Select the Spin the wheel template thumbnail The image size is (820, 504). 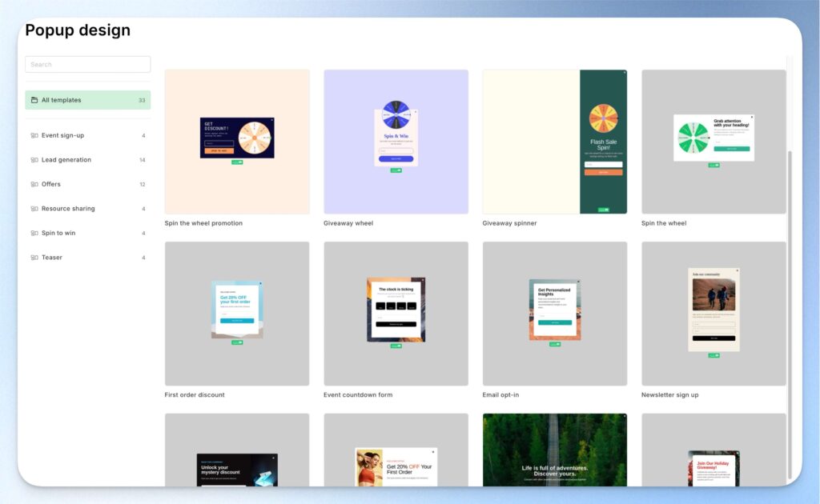[x=713, y=142]
